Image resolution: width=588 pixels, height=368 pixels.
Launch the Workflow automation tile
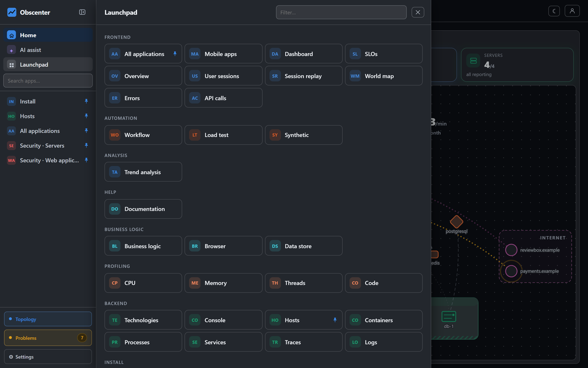(143, 135)
